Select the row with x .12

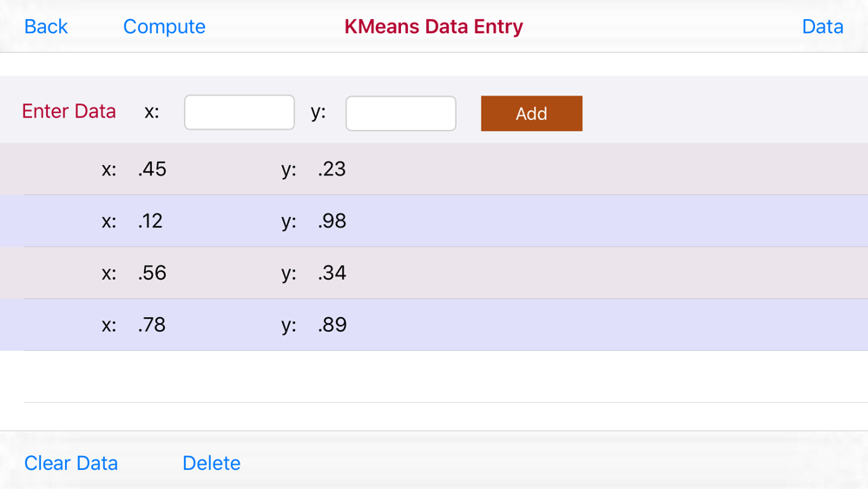pyautogui.click(x=434, y=221)
